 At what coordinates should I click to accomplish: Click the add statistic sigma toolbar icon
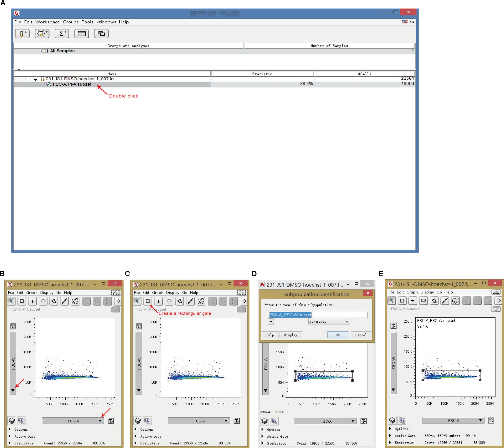[x=62, y=34]
